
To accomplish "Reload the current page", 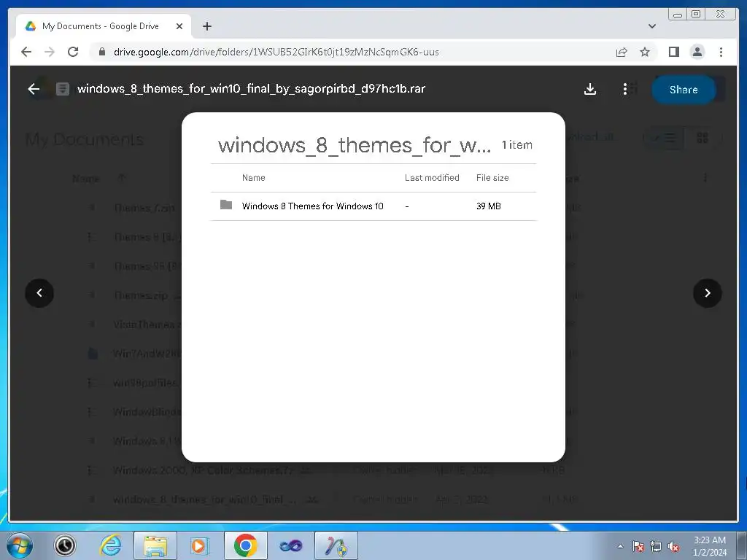I will pyautogui.click(x=73, y=52).
